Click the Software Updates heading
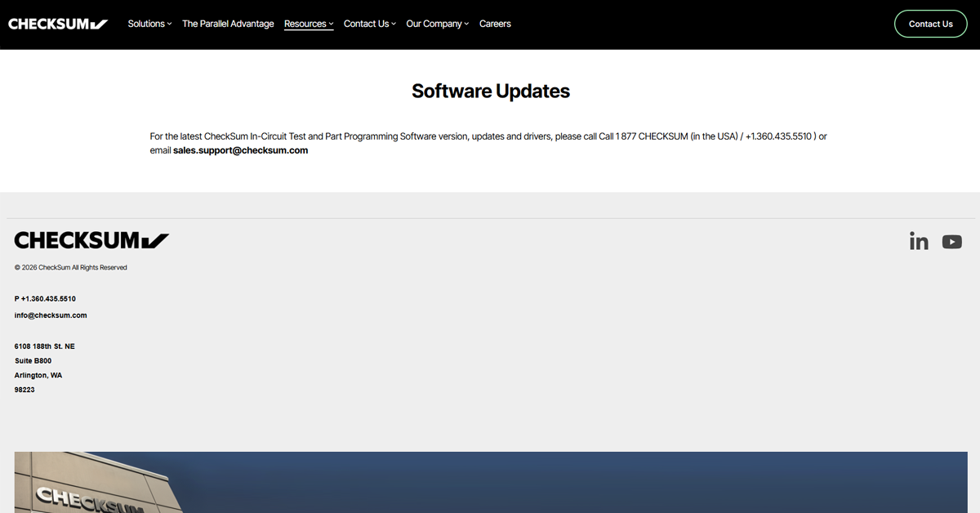Viewport: 980px width, 513px height. (x=491, y=91)
